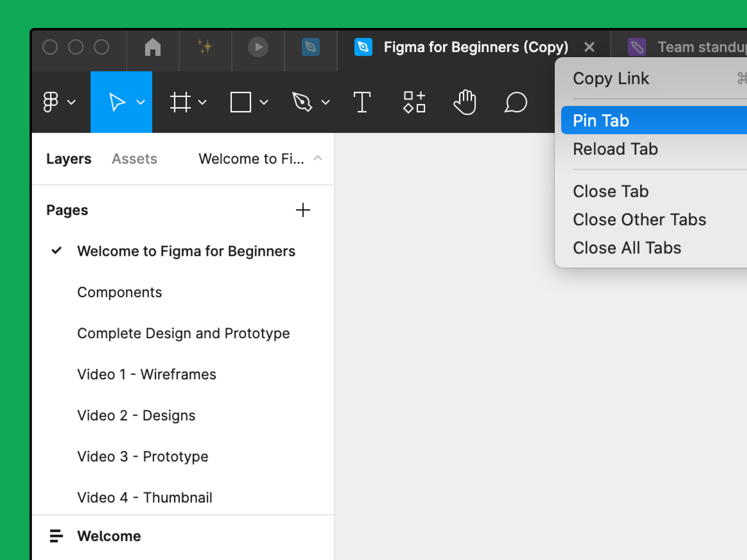Select the Hand tool
The image size is (747, 560).
point(465,103)
